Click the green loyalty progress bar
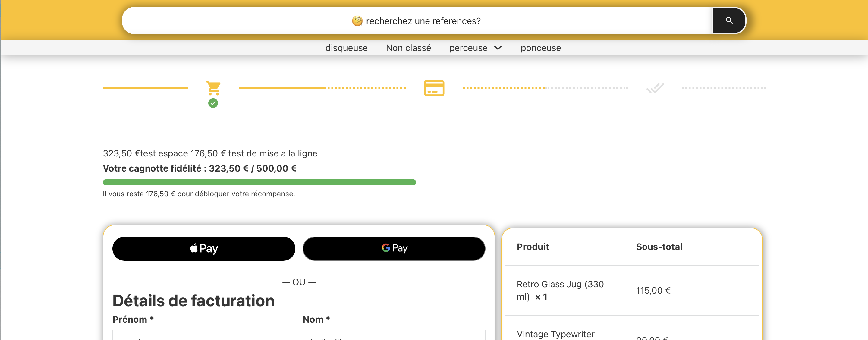The width and height of the screenshot is (868, 340). click(x=259, y=182)
